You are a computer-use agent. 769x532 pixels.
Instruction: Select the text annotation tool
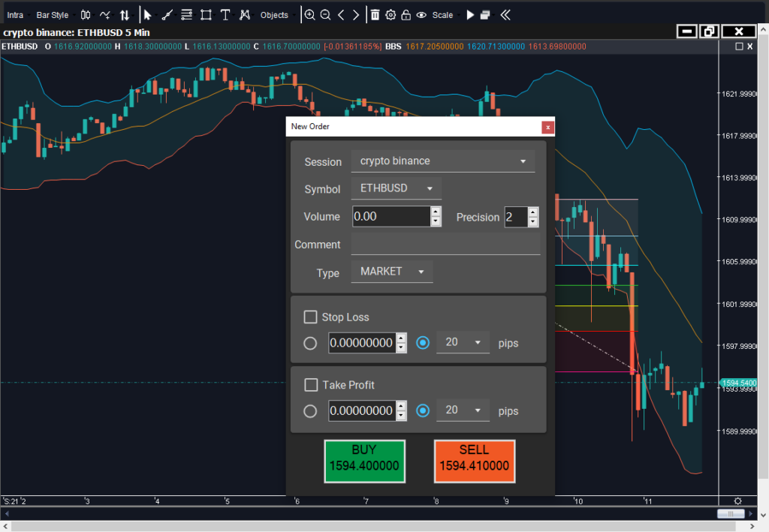click(225, 15)
